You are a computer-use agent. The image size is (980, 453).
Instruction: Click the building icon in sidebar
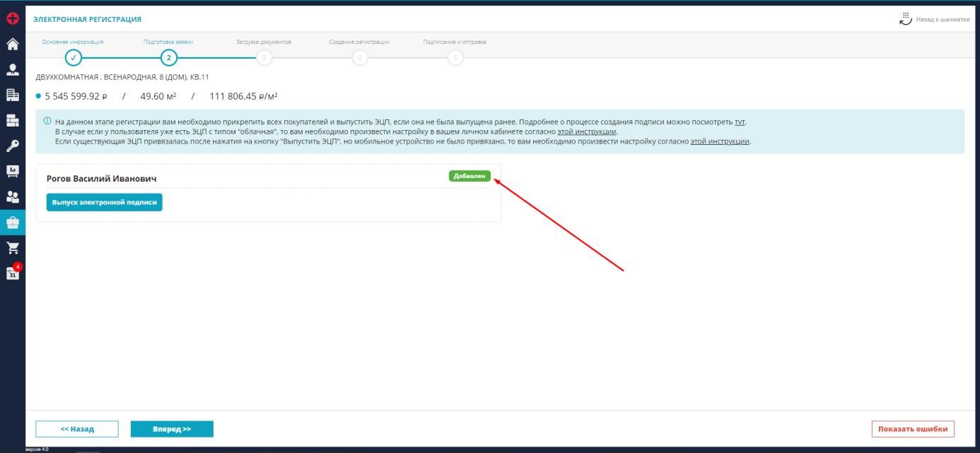click(12, 95)
